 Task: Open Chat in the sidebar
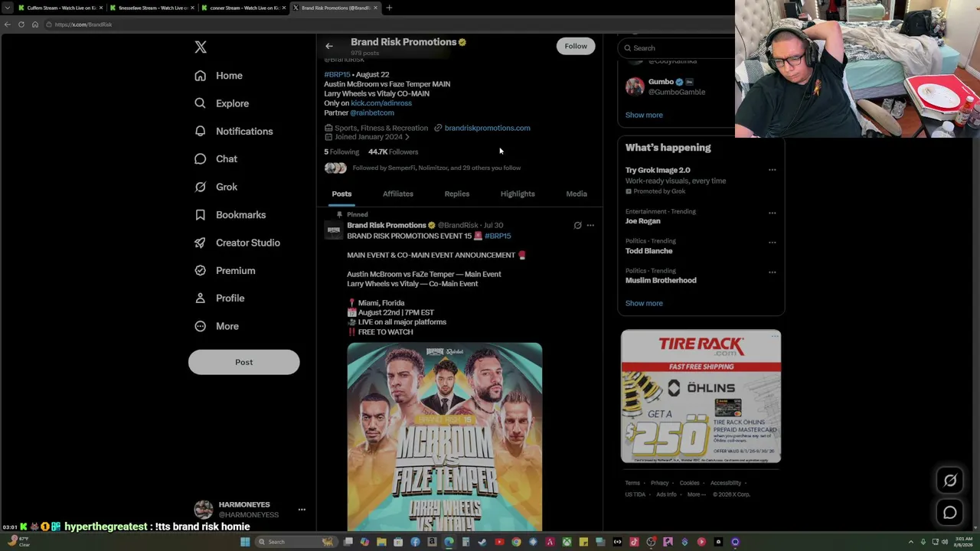[216, 159]
